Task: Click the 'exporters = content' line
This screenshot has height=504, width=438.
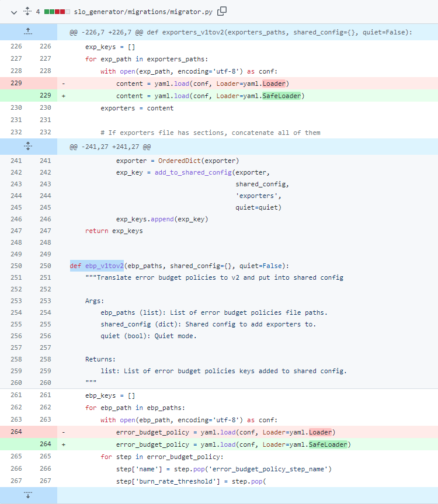Action: (x=137, y=108)
